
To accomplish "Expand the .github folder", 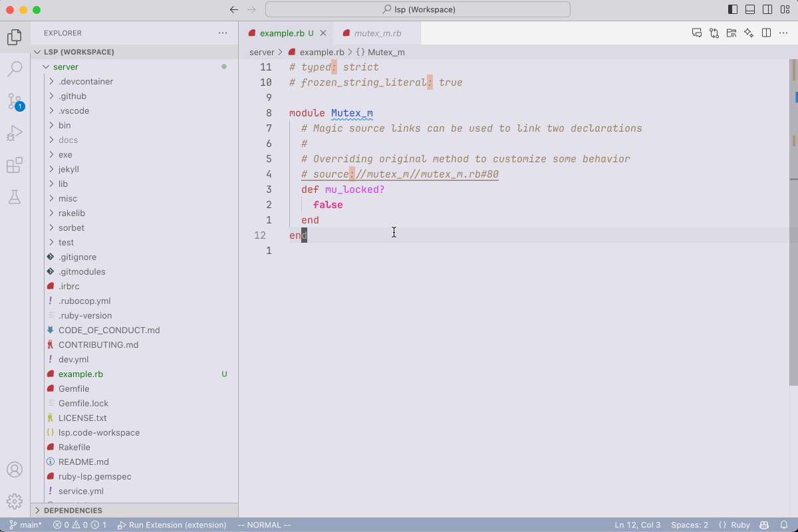I will point(134,96).
